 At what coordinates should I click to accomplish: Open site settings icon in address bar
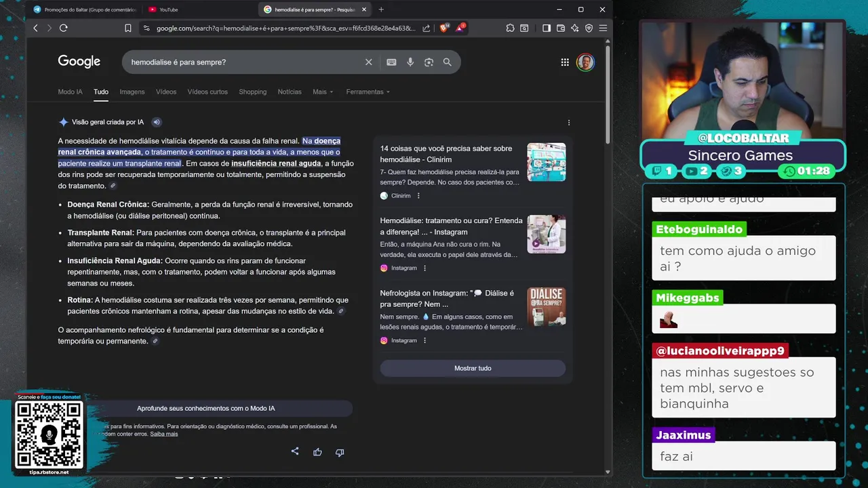146,28
